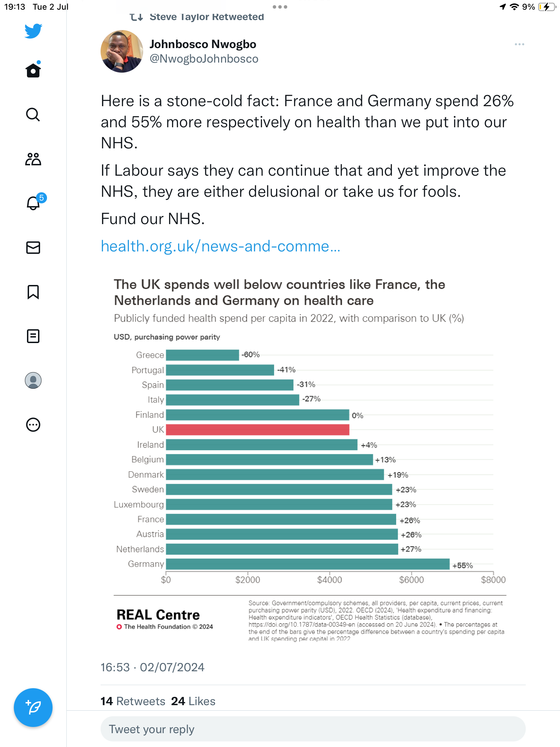The width and height of the screenshot is (560, 747).
Task: Enlarge the UK health spending chart image
Action: coord(310,456)
